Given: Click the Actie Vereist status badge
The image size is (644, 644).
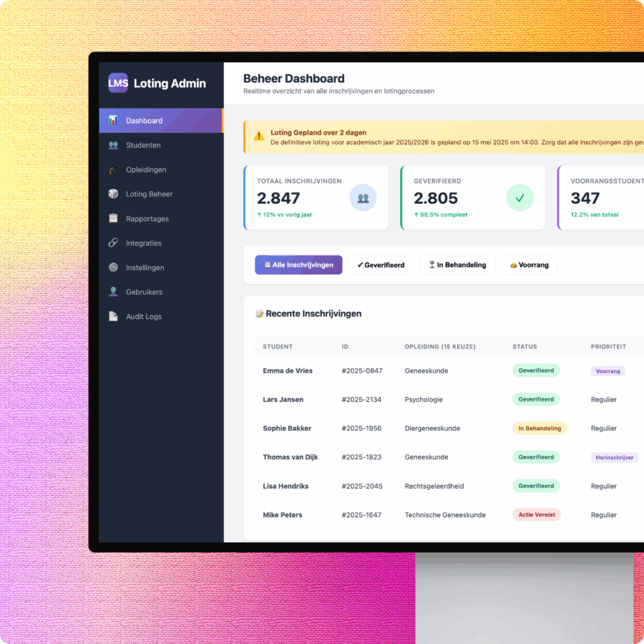Looking at the screenshot, I should coord(536,515).
